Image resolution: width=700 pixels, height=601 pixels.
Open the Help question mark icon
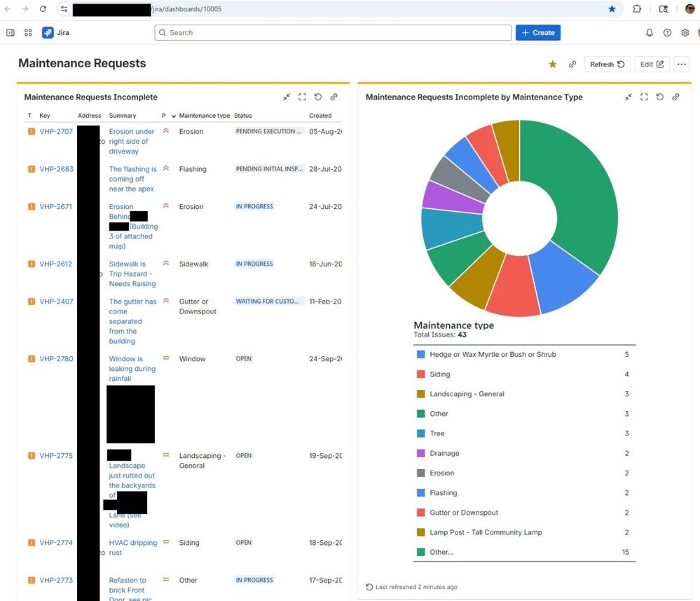tap(668, 32)
